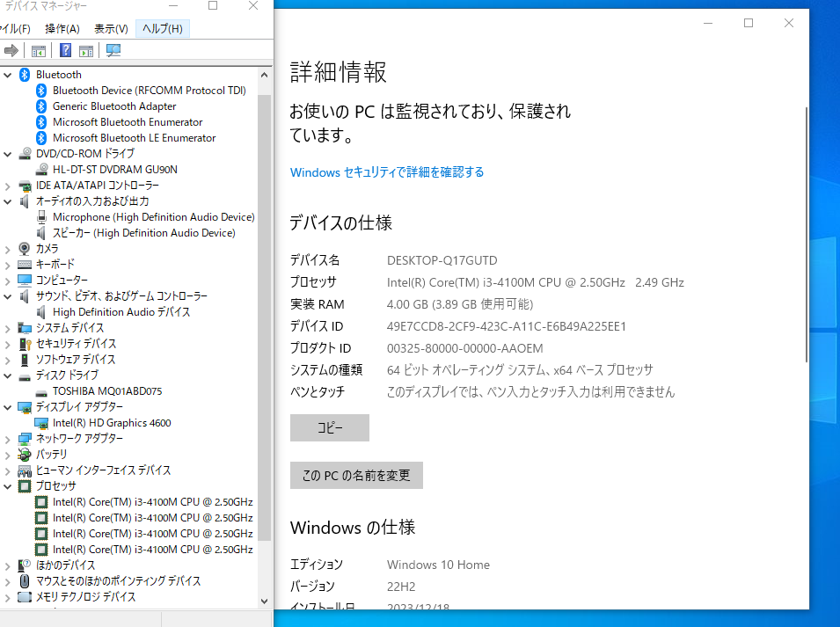Click the ソフトウェア デバイス icon
Screen dimensions: 840x627
(x=25, y=360)
